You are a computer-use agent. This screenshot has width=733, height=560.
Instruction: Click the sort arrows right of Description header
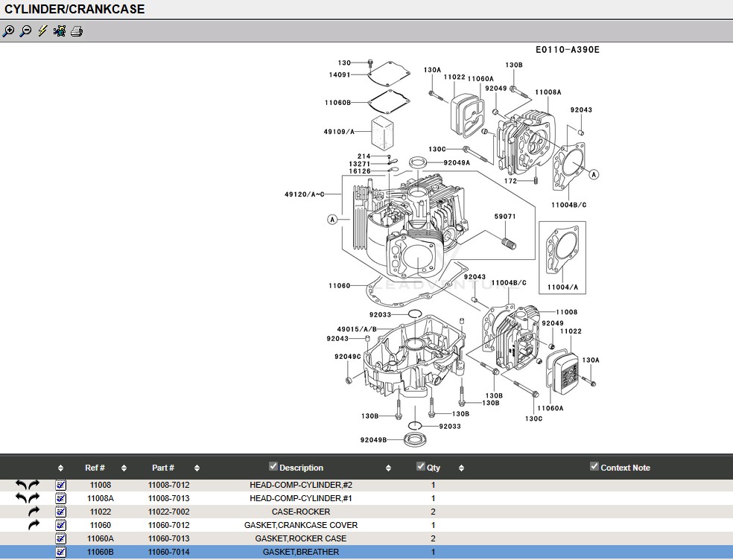(388, 468)
